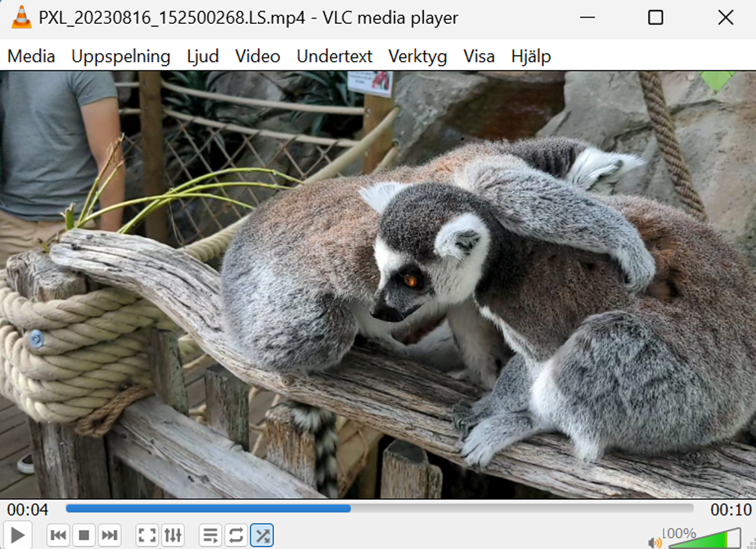Viewport: 756px width, 549px height.
Task: Skip to the previous media item
Action: click(x=59, y=535)
